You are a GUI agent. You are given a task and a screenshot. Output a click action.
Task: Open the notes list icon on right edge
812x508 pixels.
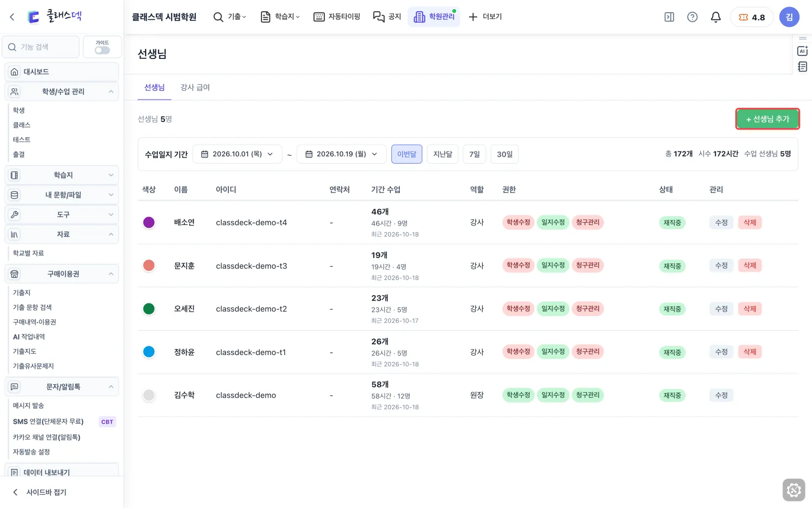click(802, 67)
